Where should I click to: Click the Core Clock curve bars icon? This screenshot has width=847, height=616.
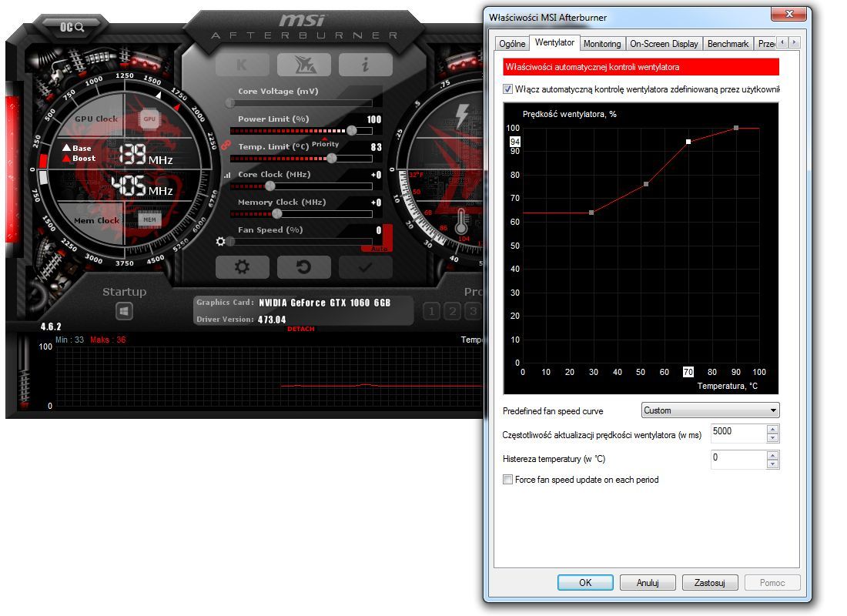click(x=227, y=175)
